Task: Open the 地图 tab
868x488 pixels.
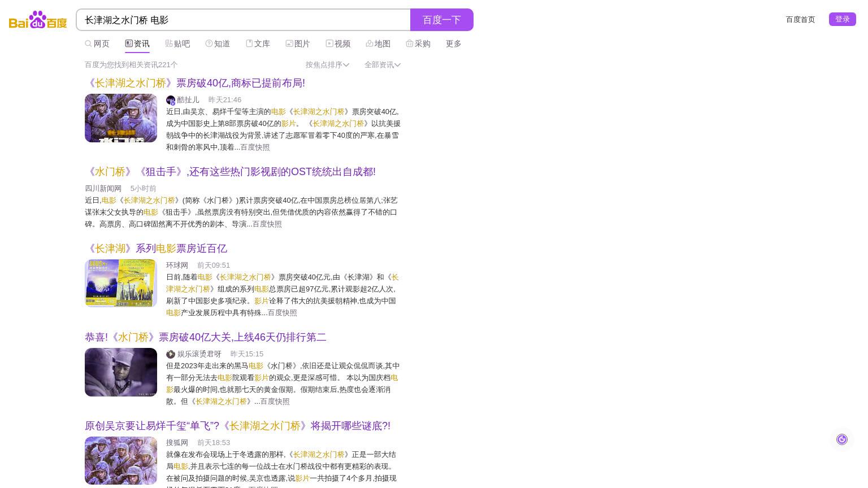Action: tap(382, 43)
